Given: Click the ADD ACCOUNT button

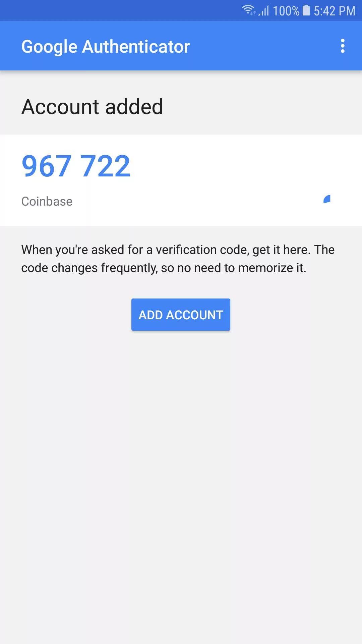Looking at the screenshot, I should tap(181, 315).
